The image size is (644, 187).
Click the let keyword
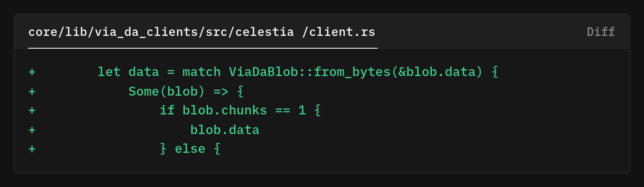point(109,72)
